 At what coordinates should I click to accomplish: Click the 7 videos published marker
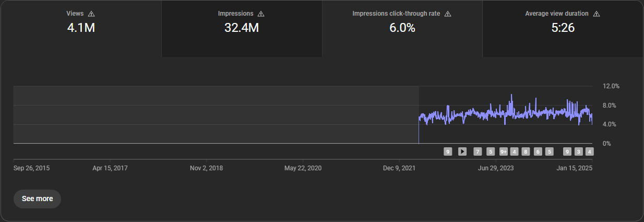(x=478, y=151)
